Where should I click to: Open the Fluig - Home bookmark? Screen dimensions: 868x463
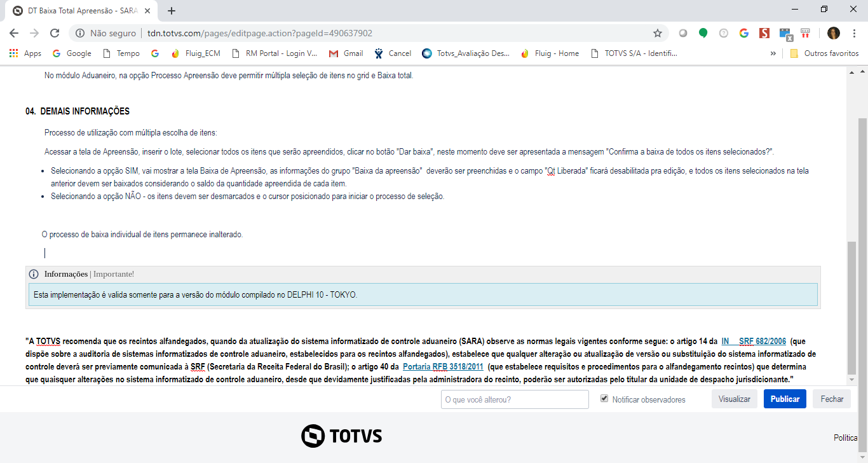(x=550, y=53)
